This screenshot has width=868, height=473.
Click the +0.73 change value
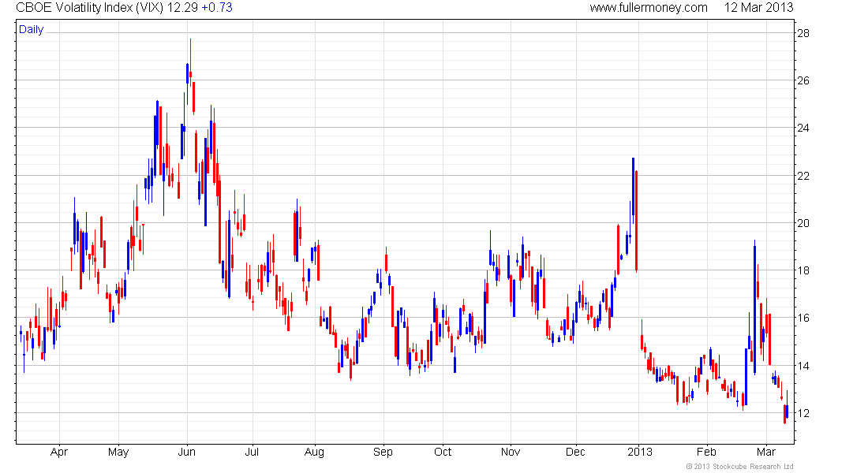(x=217, y=8)
